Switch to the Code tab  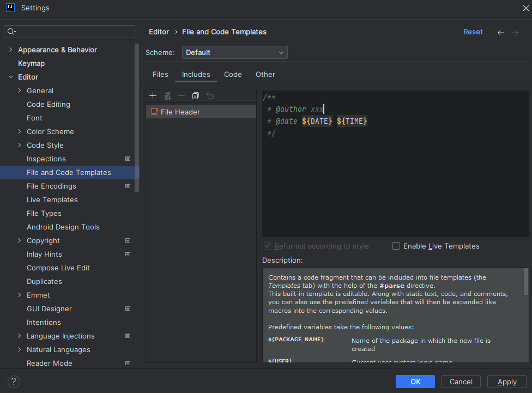point(233,74)
